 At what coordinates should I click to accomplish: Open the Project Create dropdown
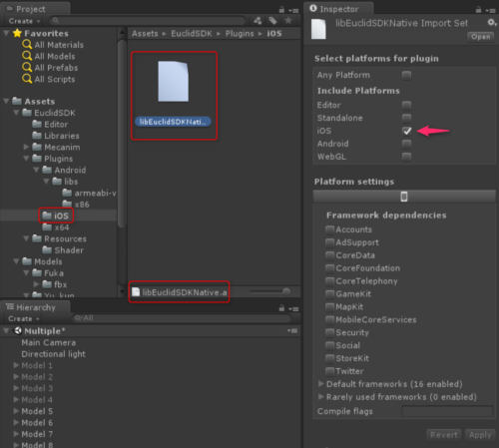click(24, 21)
